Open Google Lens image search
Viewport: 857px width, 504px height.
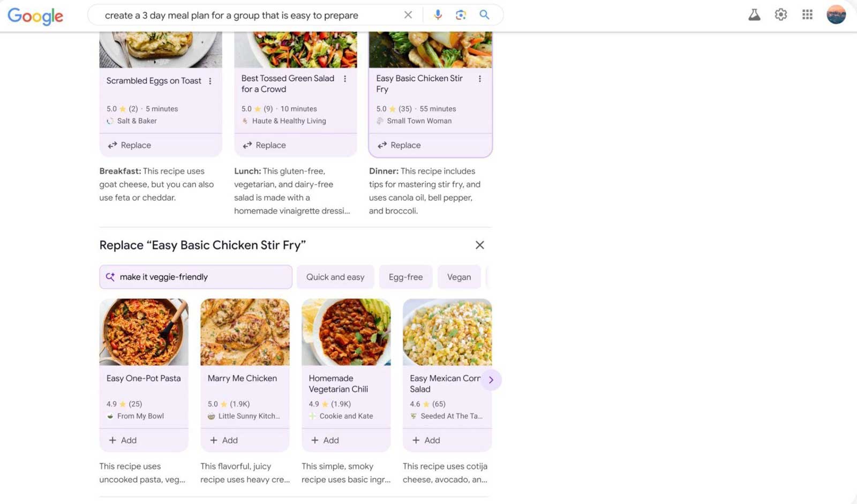click(461, 15)
